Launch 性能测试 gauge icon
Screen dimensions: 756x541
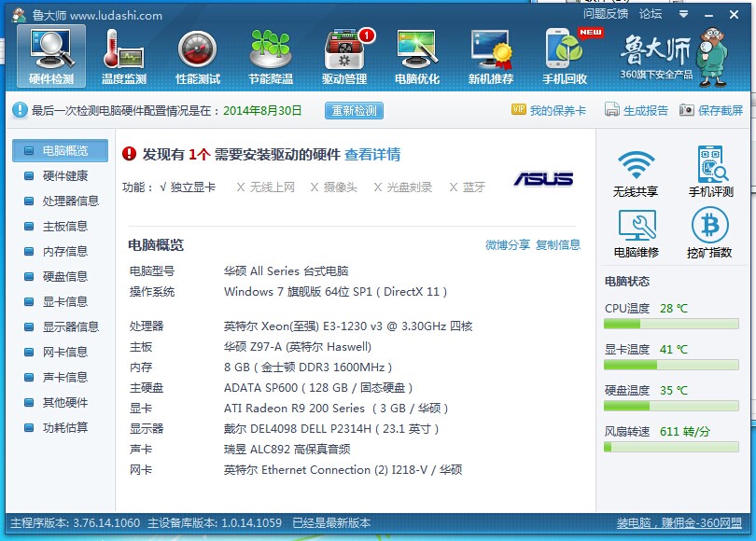198,56
